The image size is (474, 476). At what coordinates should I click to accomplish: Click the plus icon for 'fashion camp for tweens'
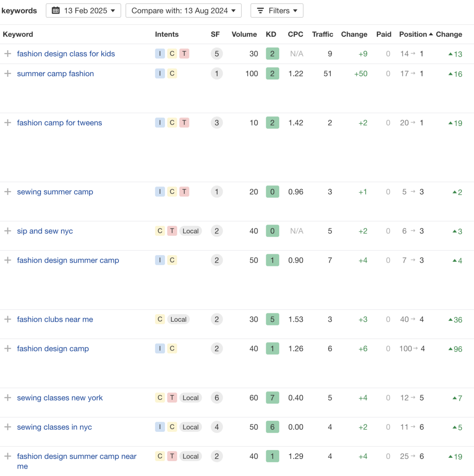[7, 123]
